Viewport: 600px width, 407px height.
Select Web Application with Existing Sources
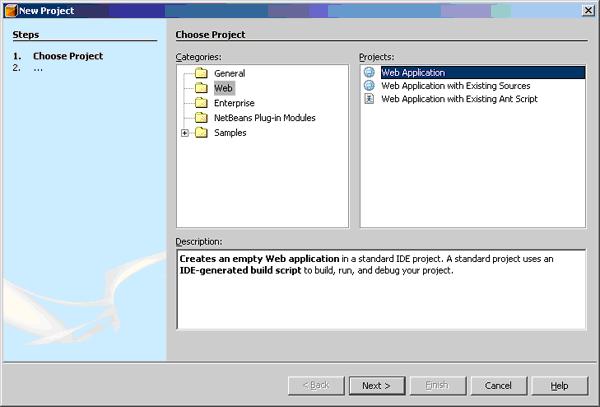tap(457, 86)
